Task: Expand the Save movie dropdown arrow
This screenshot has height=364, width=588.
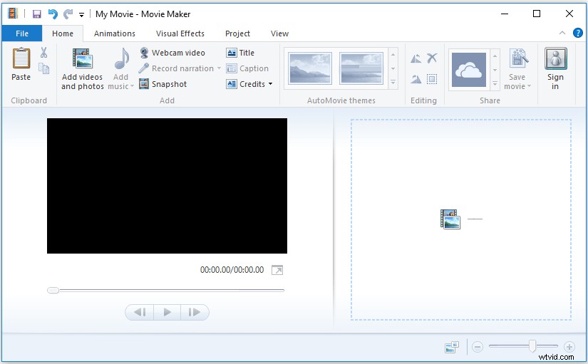Action: point(529,87)
